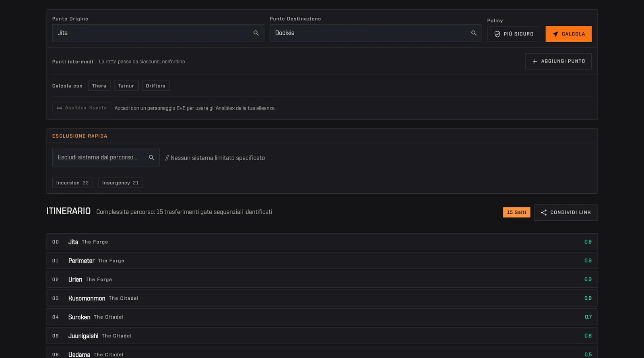Toggle the Incursion 22 exclusion chip
The height and width of the screenshot is (358, 644).
[x=72, y=183]
